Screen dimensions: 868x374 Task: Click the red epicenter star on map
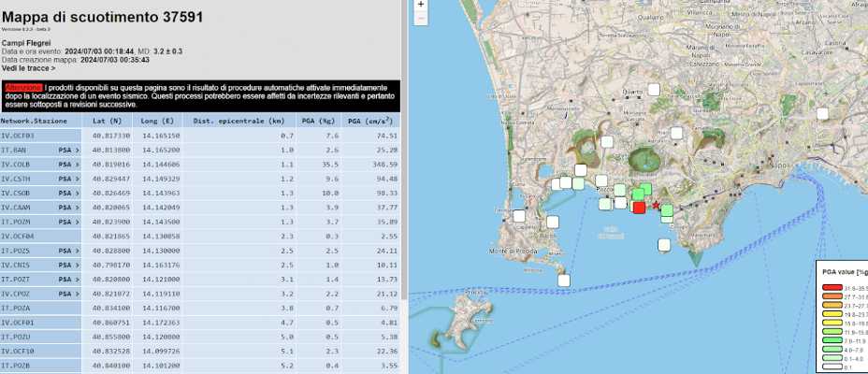656,206
